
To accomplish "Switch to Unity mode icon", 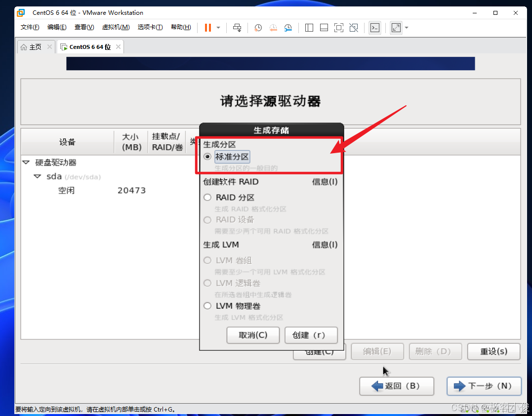I will tap(354, 28).
